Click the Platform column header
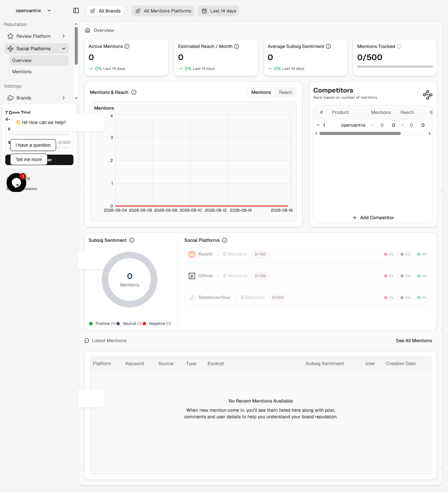 point(102,364)
